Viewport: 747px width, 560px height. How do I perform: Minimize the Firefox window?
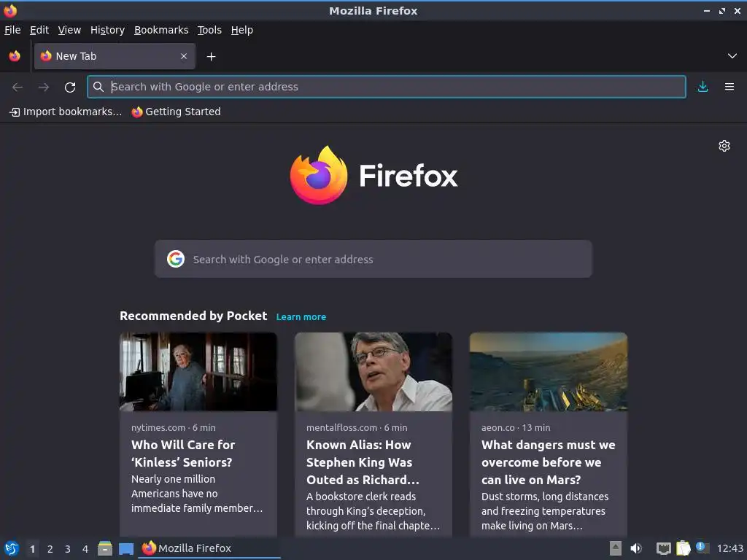click(x=707, y=10)
